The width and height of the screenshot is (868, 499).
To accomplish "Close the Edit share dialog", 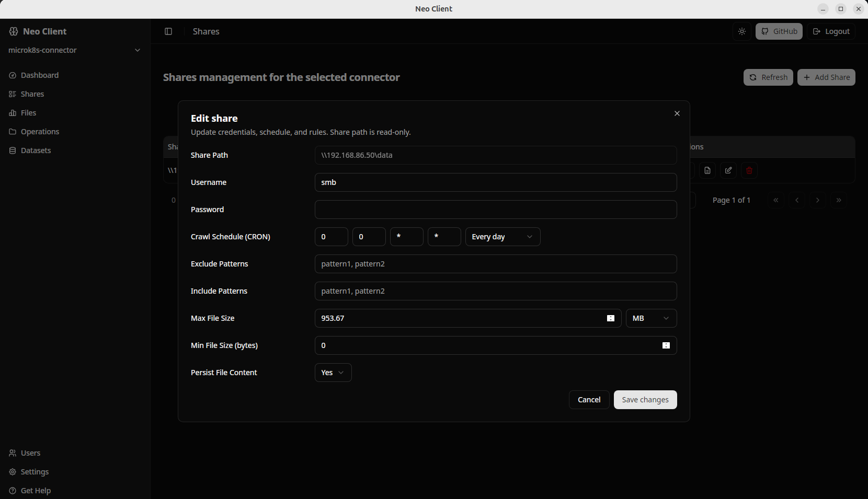I will tap(677, 113).
